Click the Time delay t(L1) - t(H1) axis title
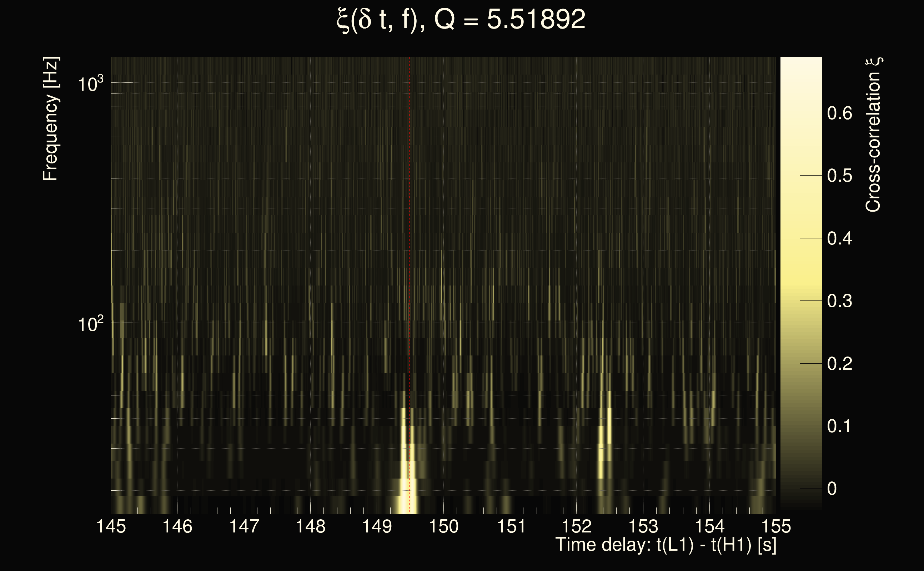This screenshot has height=571, width=924. click(666, 545)
